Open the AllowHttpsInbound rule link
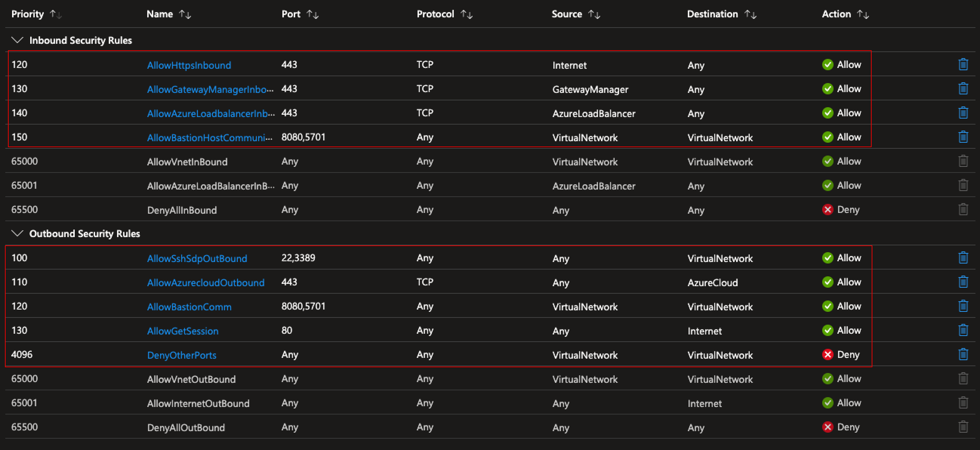This screenshot has height=450, width=980. pyautogui.click(x=189, y=65)
